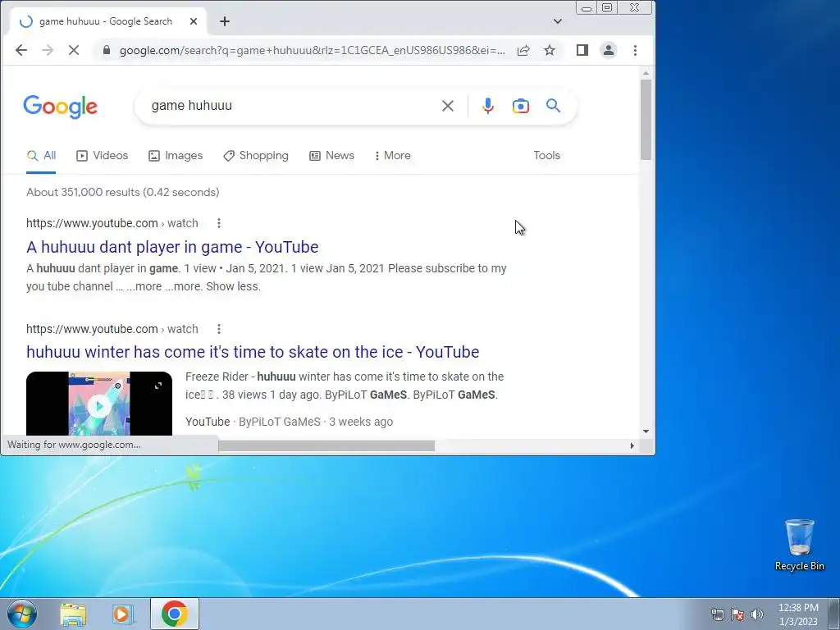Click the horizontal scroll right arrow
This screenshot has width=840, height=630.
632,445
